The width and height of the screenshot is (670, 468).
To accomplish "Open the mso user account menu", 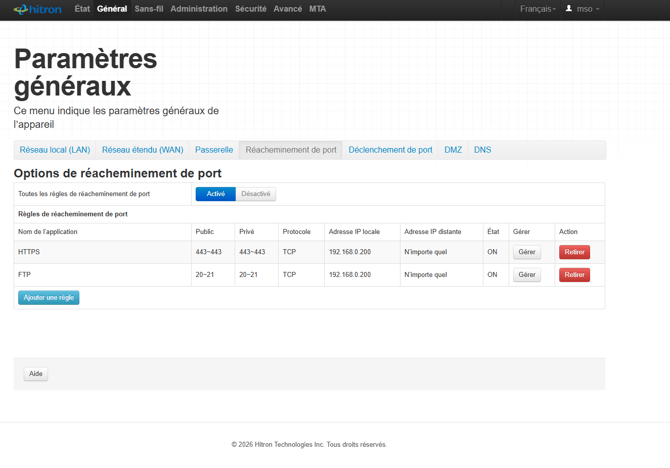I will (582, 9).
